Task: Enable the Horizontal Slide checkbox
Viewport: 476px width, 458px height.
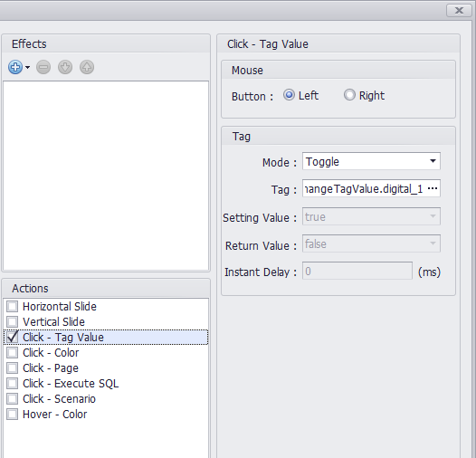Action: coord(12,307)
